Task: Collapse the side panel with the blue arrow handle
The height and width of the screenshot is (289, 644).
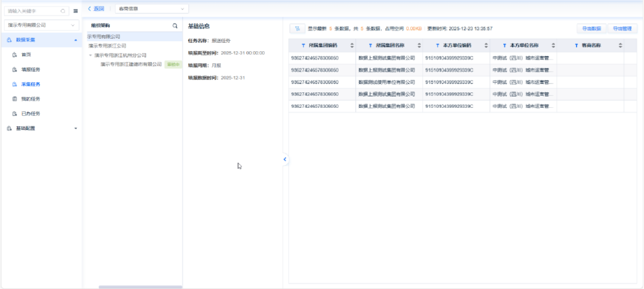Action: click(x=285, y=159)
